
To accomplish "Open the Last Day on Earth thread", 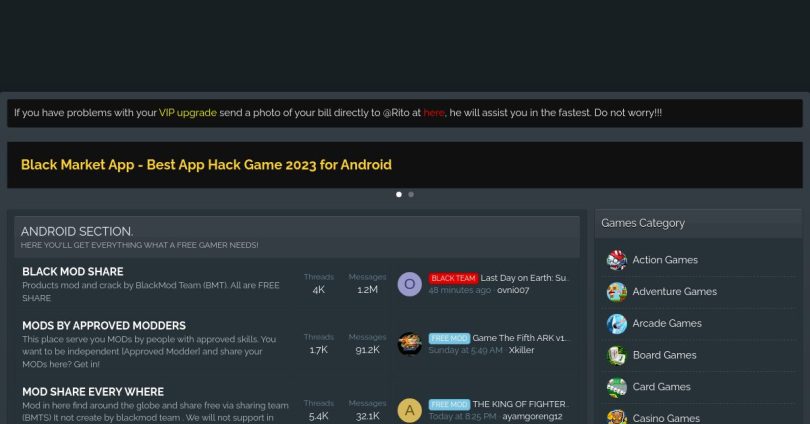I will click(524, 278).
